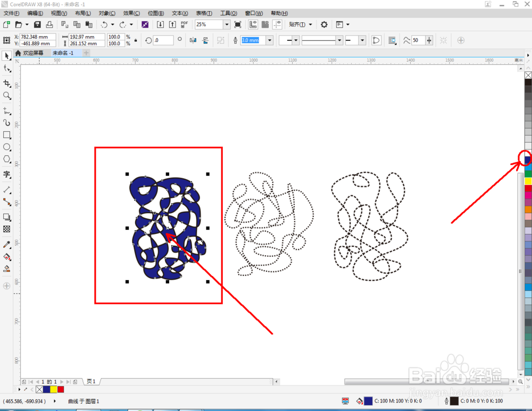Viewport: 532px width, 411px height.
Task: Select the Smart Fill tool
Action: point(6,269)
